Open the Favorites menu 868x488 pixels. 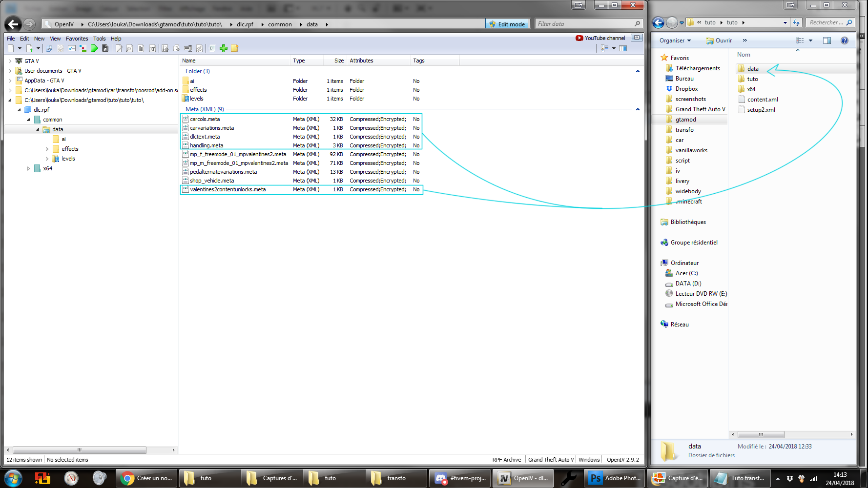(x=77, y=39)
